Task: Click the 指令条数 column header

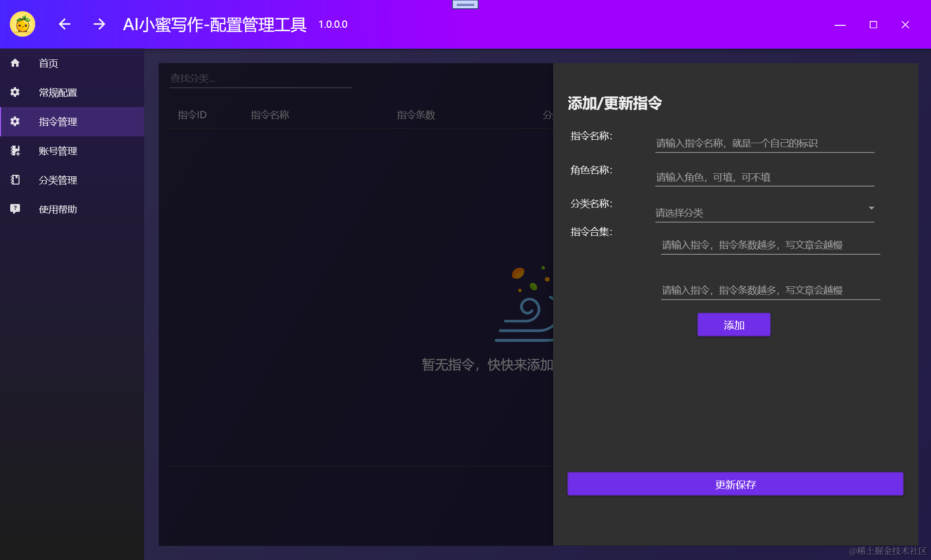Action: tap(416, 115)
